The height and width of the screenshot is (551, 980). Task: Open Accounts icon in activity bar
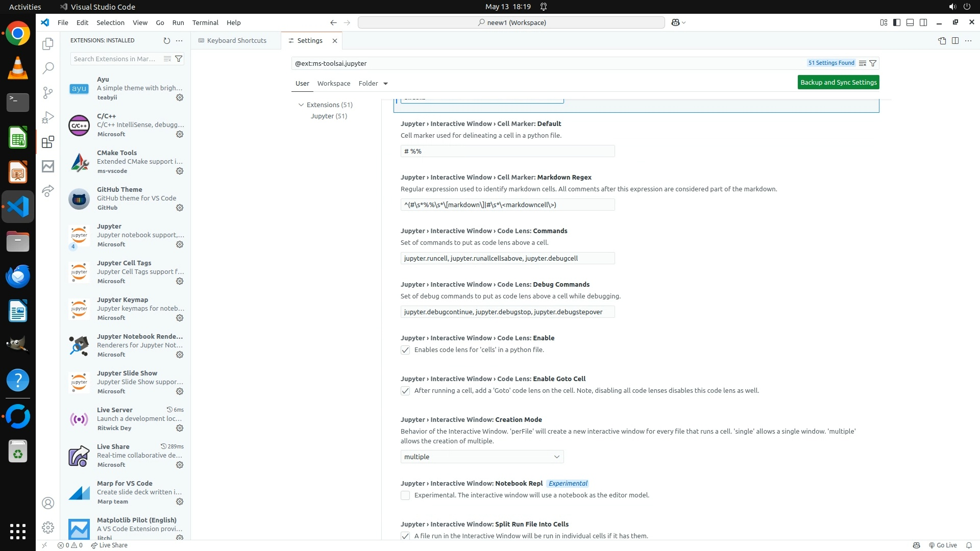48,503
